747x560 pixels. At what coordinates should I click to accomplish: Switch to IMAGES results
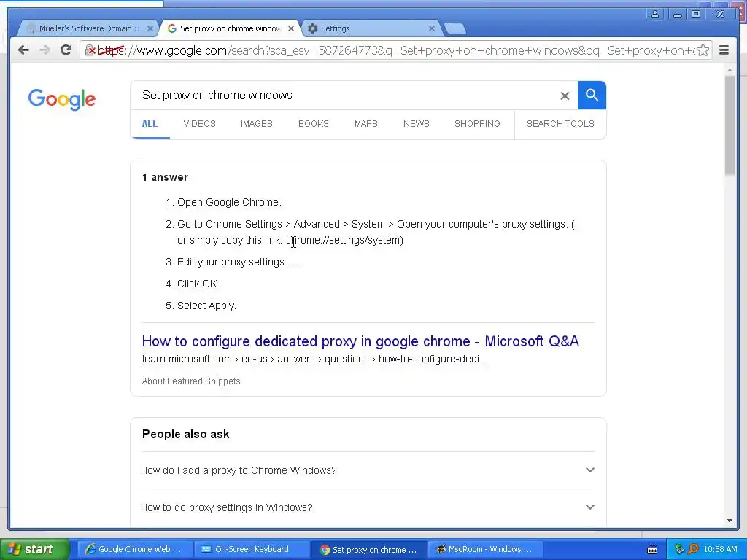(x=256, y=124)
